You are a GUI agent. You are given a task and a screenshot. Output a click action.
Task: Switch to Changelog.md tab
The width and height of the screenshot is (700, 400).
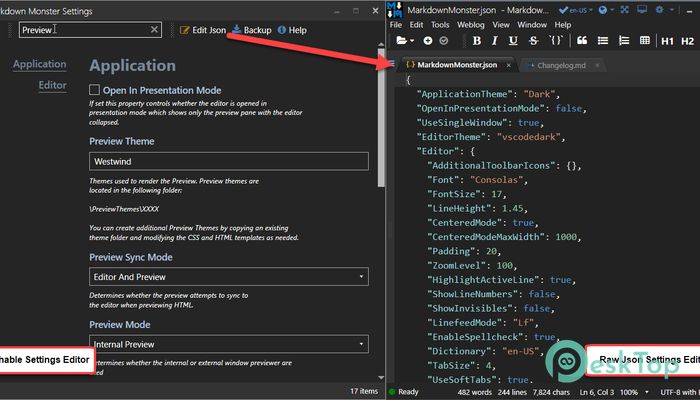pyautogui.click(x=561, y=66)
